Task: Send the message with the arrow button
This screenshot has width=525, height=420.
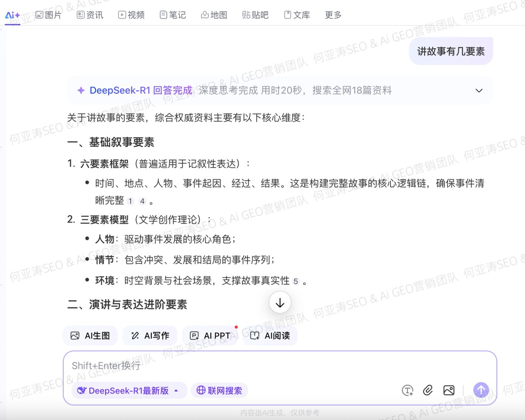Action: [x=481, y=390]
